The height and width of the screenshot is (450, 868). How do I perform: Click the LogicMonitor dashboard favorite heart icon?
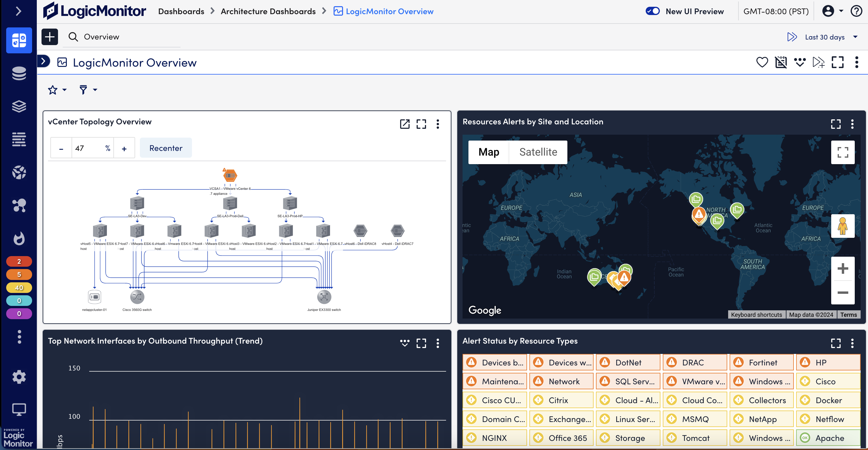click(763, 61)
